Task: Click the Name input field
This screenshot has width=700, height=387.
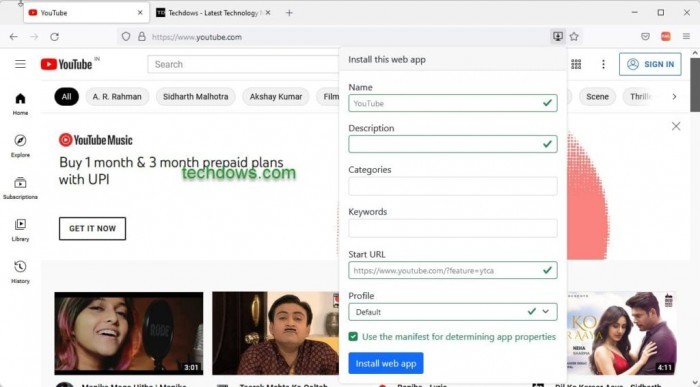Action: click(453, 103)
